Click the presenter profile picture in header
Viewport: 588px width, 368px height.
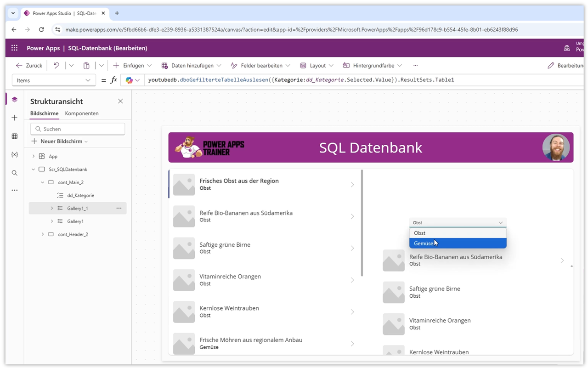coord(556,147)
